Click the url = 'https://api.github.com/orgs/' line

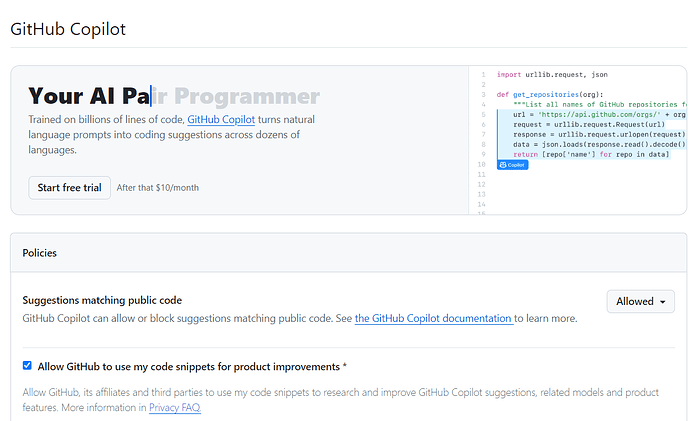click(599, 115)
